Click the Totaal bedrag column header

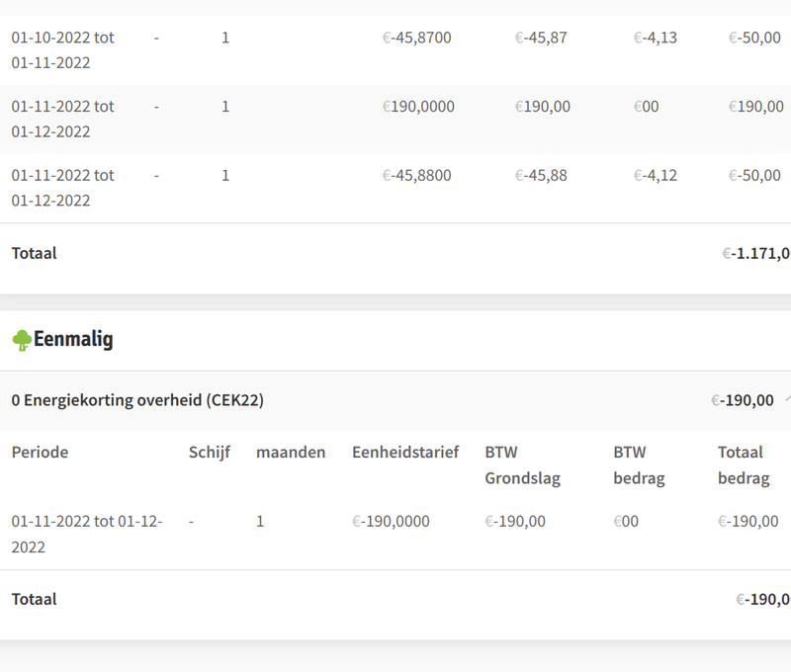pos(743,465)
